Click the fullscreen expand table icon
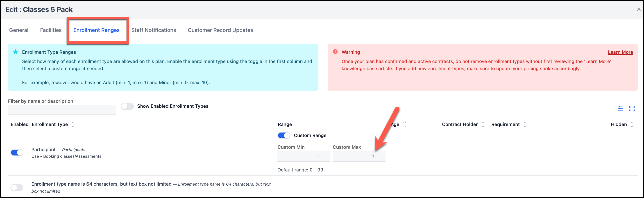Viewport: 644px width, 198px height. click(632, 108)
